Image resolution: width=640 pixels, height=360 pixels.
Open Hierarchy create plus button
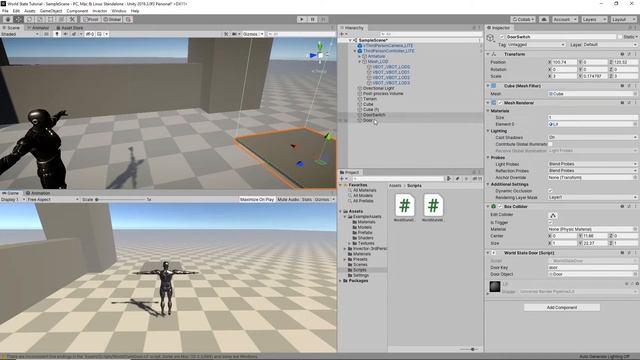pos(343,34)
